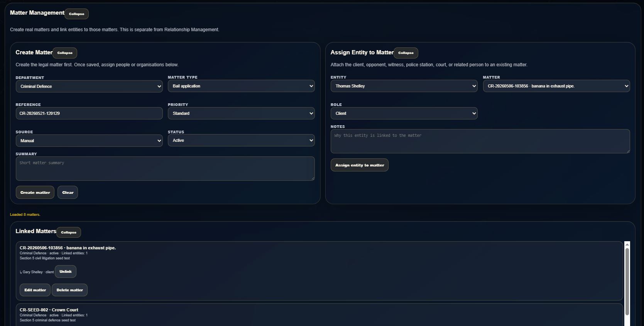Click Edit matter for banana in exhaust pipe
The height and width of the screenshot is (326, 644).
(35, 290)
